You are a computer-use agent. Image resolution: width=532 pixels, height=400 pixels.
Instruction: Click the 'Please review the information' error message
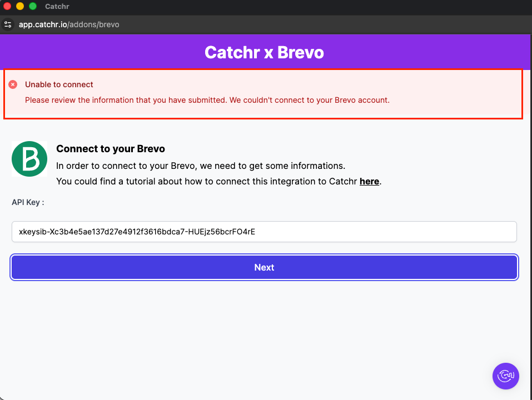[207, 100]
